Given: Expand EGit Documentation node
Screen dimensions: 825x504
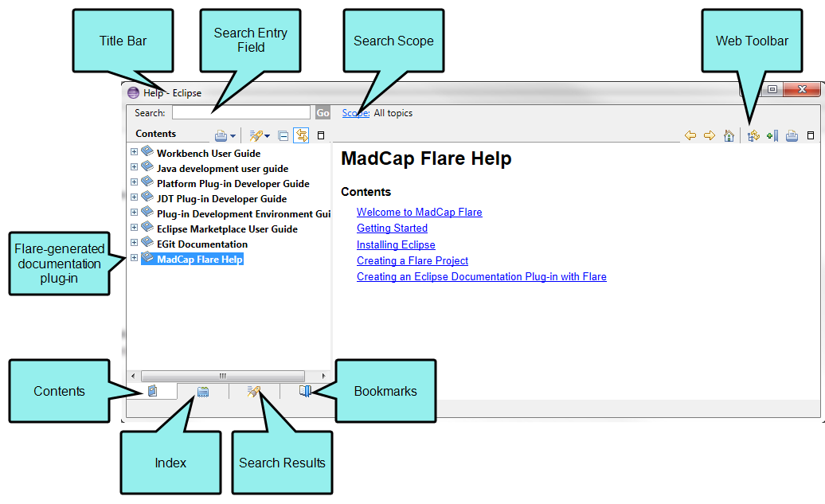Looking at the screenshot, I should pos(134,243).
